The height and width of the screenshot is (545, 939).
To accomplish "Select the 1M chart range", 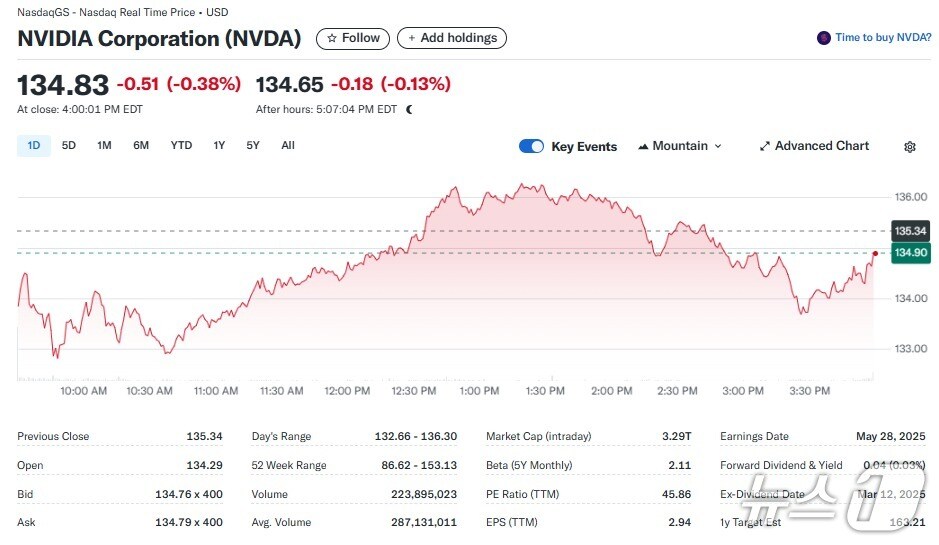I will pos(104,146).
